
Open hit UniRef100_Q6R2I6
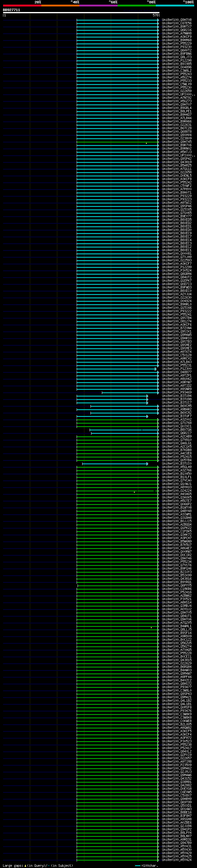coord(176,30)
